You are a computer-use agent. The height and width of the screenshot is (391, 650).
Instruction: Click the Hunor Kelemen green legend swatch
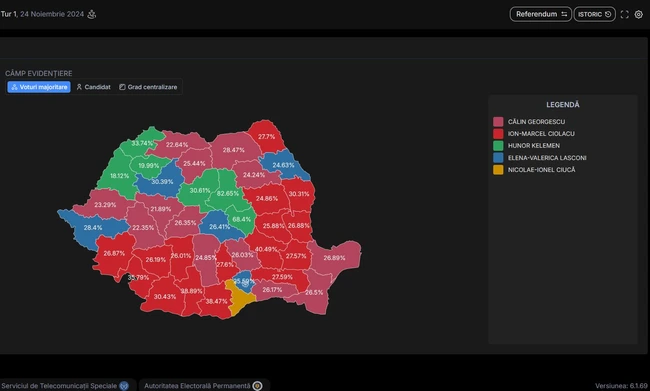coord(498,146)
